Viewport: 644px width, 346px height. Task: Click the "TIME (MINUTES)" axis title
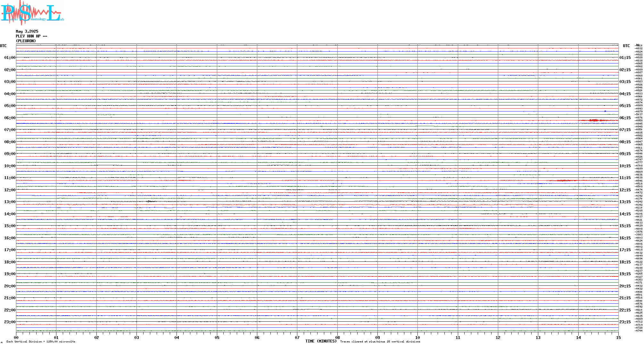click(x=321, y=341)
